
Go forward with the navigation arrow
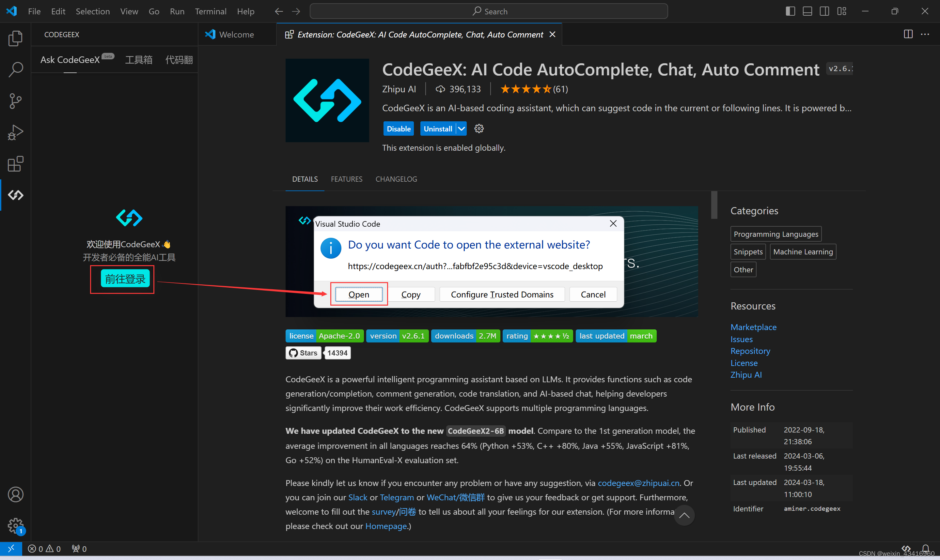(296, 11)
